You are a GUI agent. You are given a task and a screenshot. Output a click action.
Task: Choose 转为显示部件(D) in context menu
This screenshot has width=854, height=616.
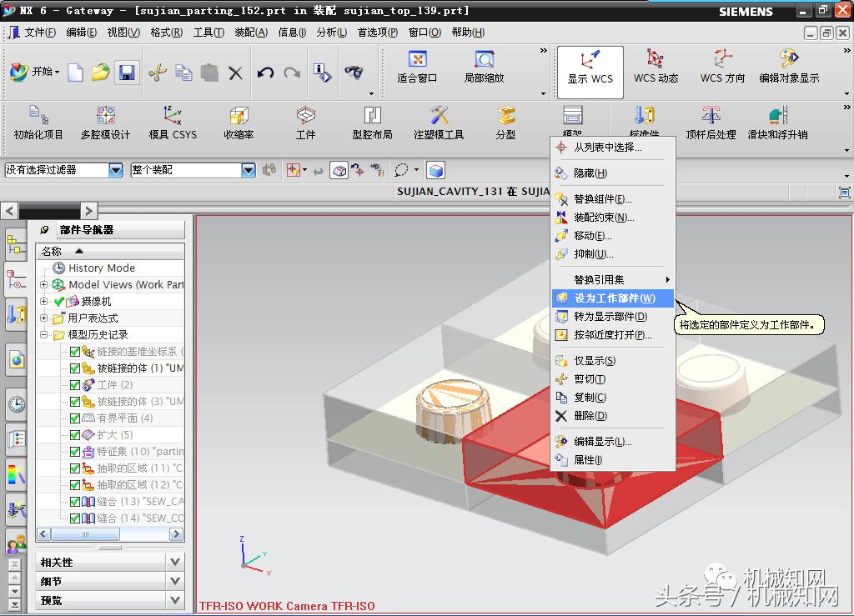tap(613, 317)
